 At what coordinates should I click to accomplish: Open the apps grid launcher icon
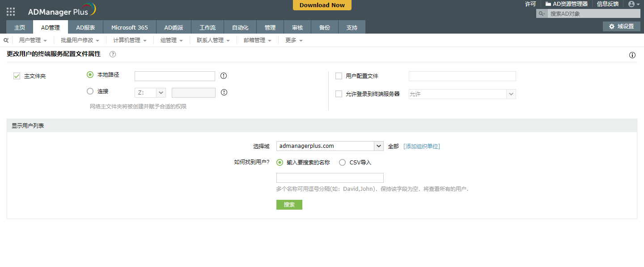coord(11,12)
